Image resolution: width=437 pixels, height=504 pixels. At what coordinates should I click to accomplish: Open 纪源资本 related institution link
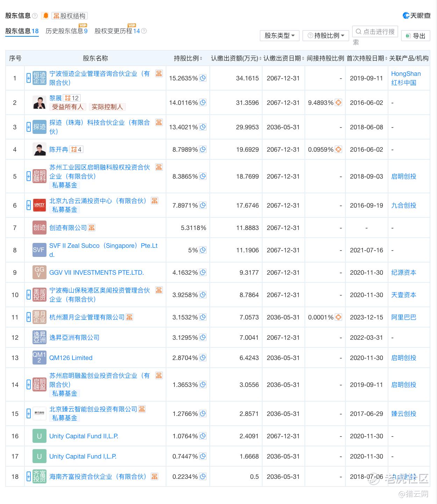(404, 273)
